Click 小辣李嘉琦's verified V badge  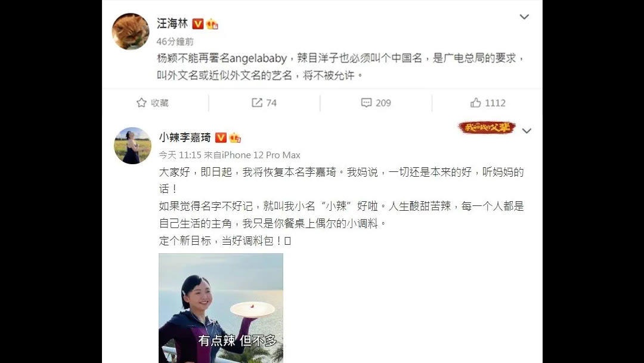tap(221, 138)
